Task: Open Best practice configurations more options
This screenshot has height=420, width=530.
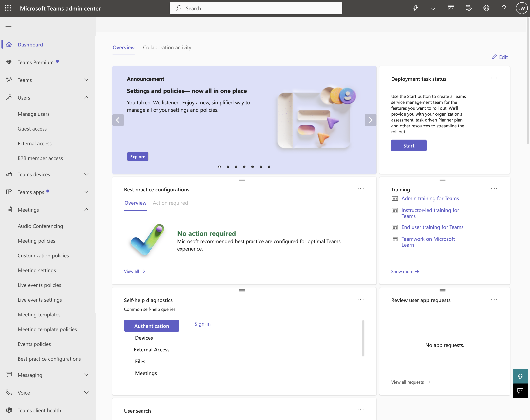Action: pos(360,189)
